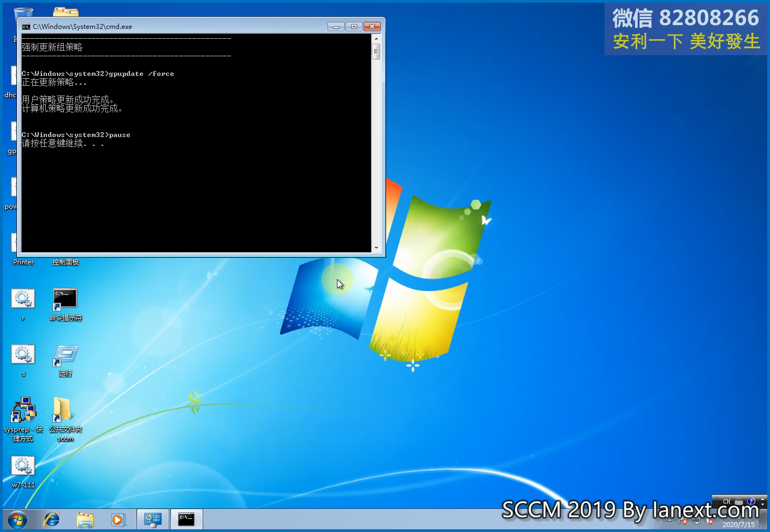Select the desktop icon labeled 'r'
The width and height of the screenshot is (770, 532).
pyautogui.click(x=23, y=304)
